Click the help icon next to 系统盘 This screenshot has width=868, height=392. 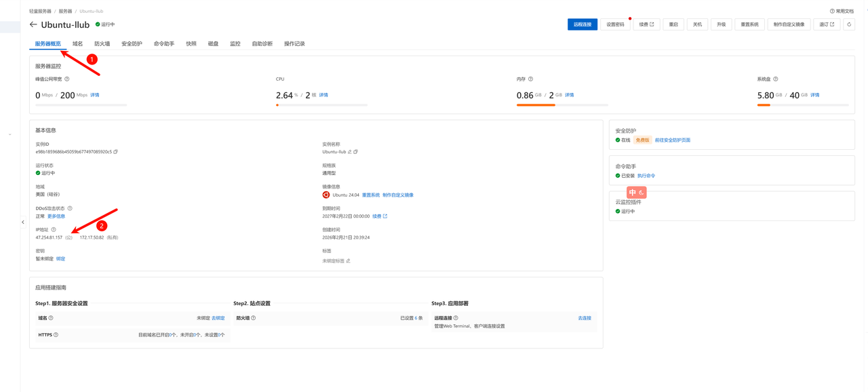776,79
